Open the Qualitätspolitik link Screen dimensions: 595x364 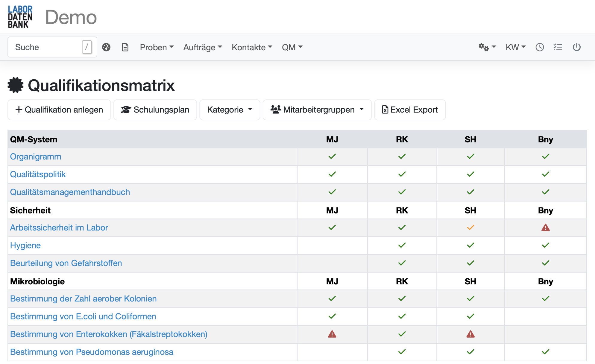(x=38, y=174)
